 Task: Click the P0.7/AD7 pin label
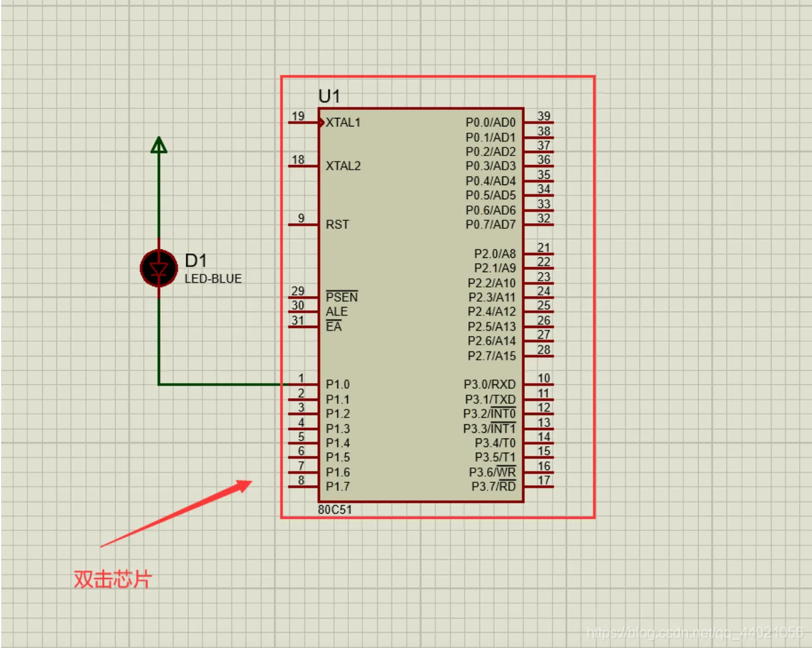click(491, 224)
